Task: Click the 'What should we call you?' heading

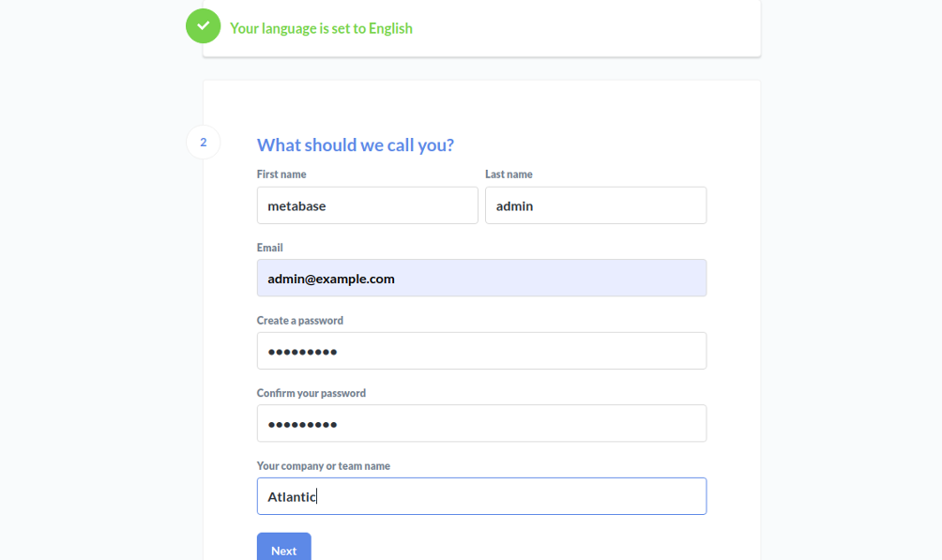Action: 356,144
